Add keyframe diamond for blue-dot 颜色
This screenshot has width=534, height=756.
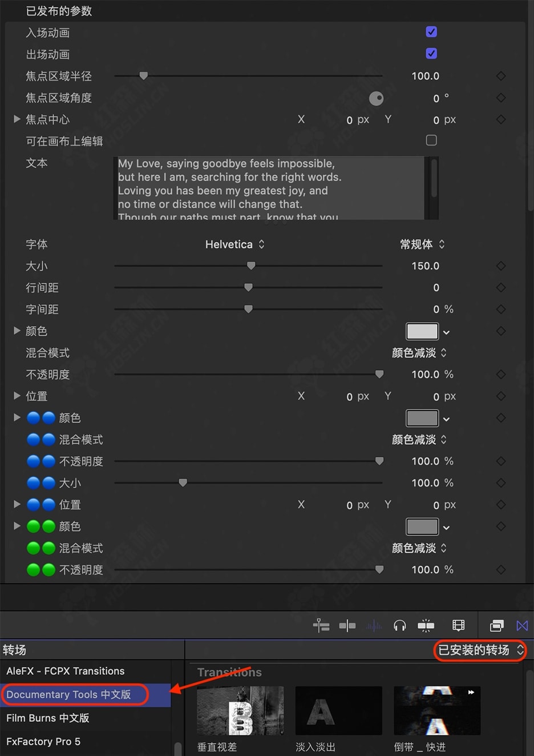point(501,417)
